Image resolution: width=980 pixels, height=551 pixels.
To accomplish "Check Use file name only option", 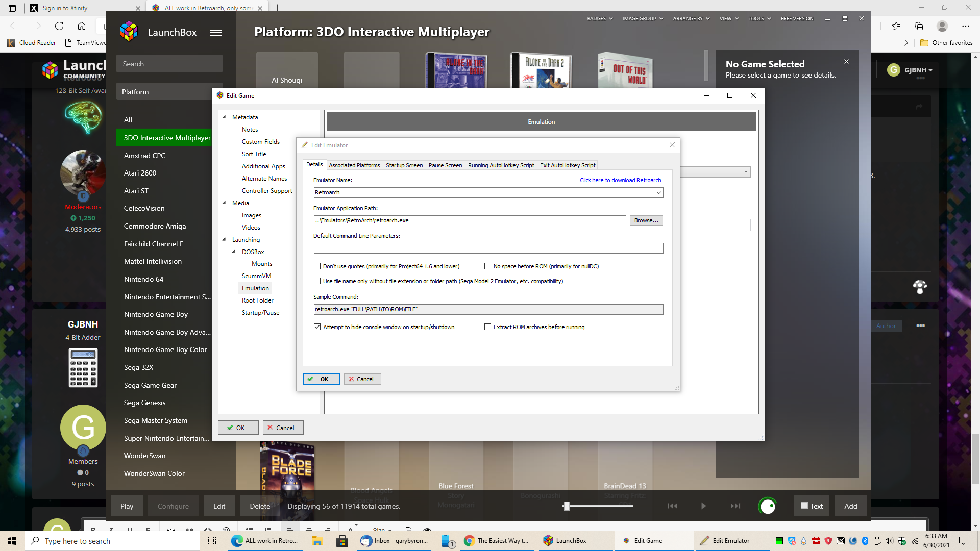I will [317, 281].
